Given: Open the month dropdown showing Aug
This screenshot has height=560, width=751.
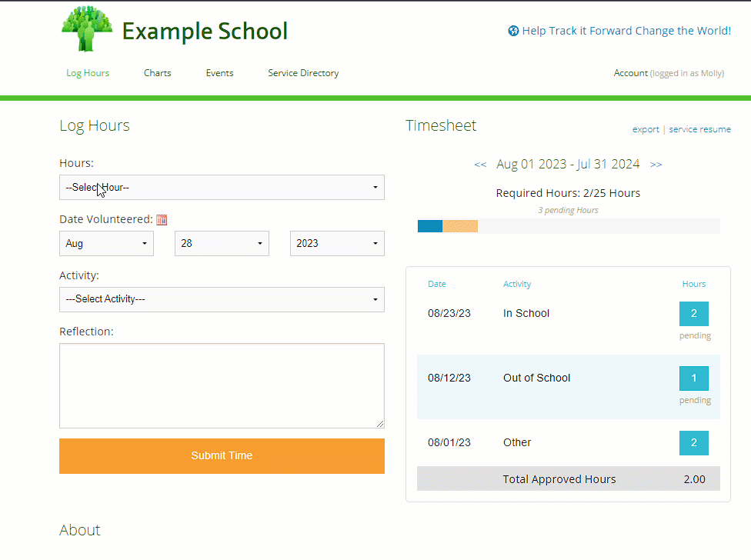Looking at the screenshot, I should [106, 243].
